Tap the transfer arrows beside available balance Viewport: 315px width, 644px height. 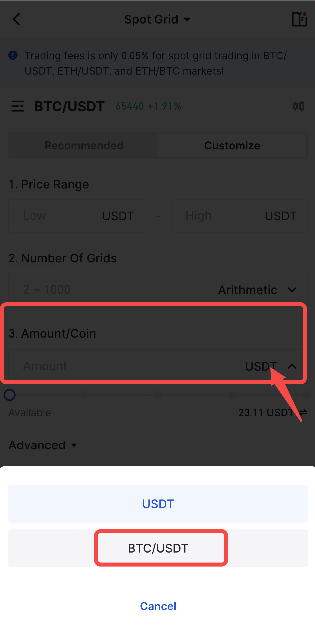click(x=303, y=412)
